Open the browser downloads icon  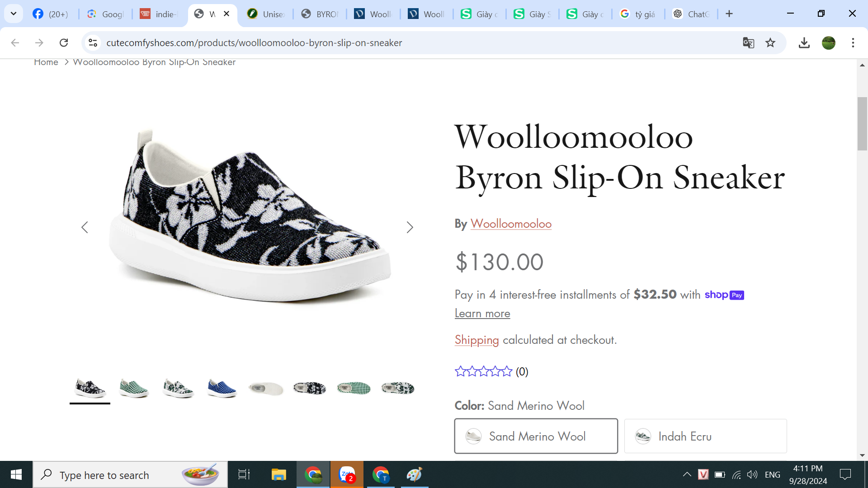pyautogui.click(x=804, y=43)
